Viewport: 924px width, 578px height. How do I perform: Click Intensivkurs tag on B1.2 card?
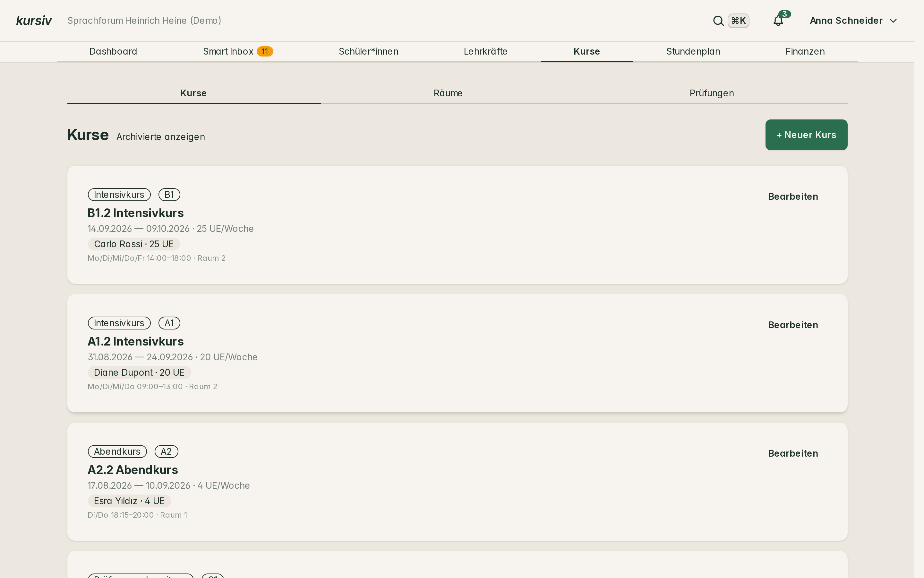click(119, 195)
